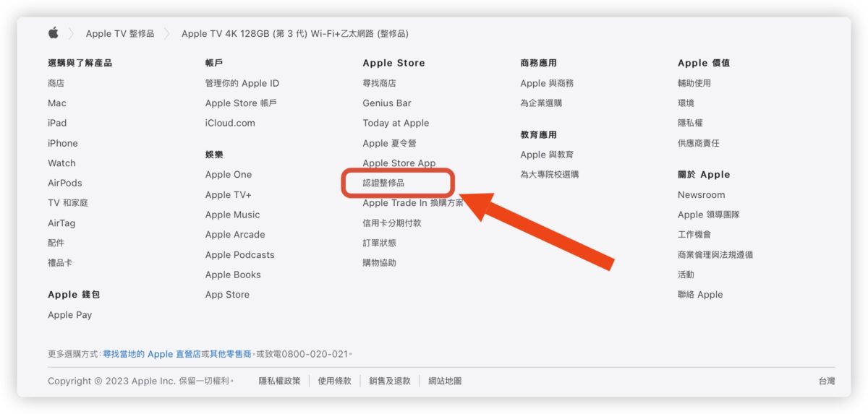Select iPhone footer link
The image size is (868, 414).
pyautogui.click(x=63, y=143)
